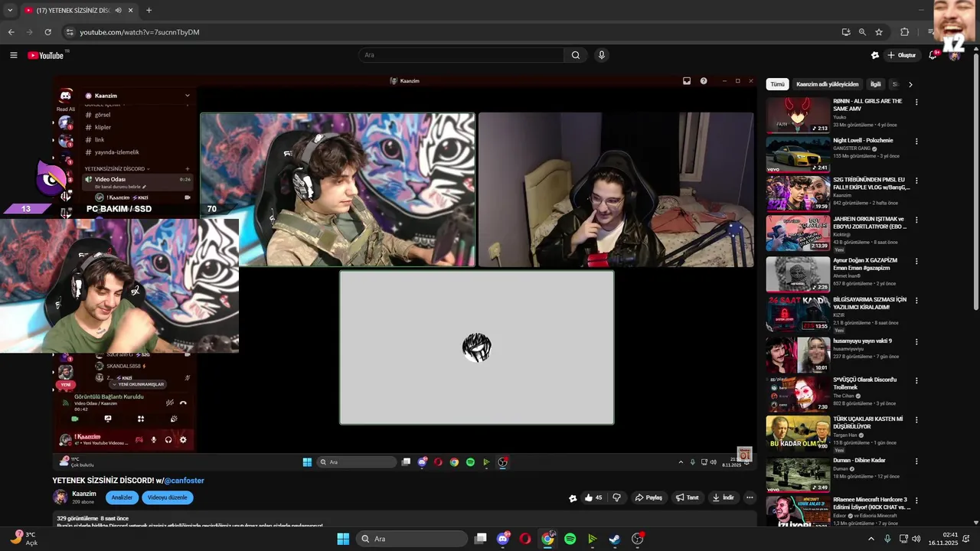980x551 pixels.
Task: Open Kaanzim channel avatar under video
Action: coord(60,497)
